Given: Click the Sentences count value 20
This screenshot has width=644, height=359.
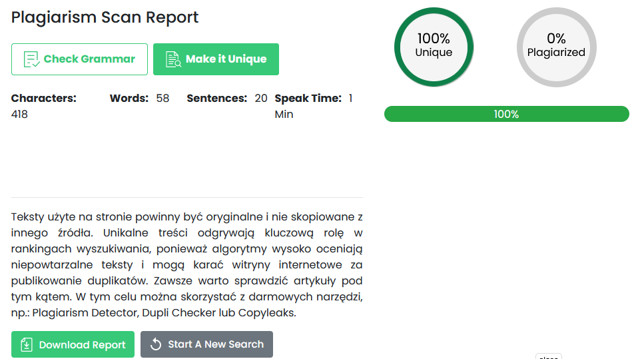Looking at the screenshot, I should [261, 98].
